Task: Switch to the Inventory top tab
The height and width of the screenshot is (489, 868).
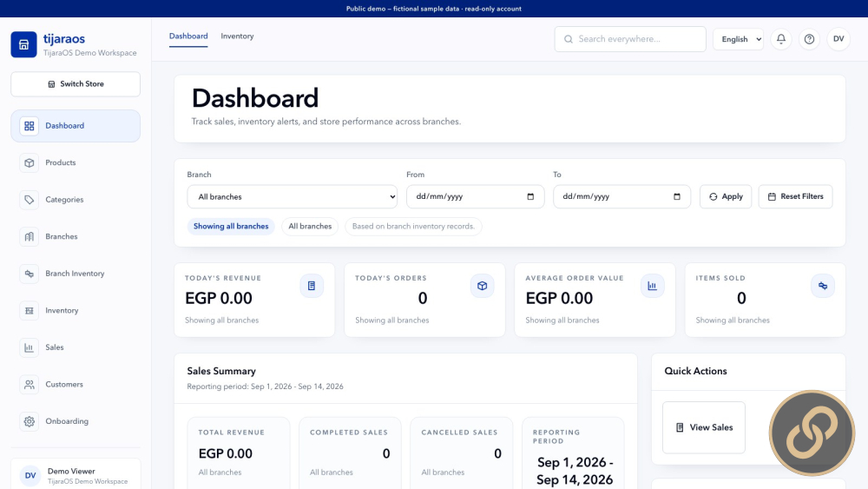Action: 237,36
